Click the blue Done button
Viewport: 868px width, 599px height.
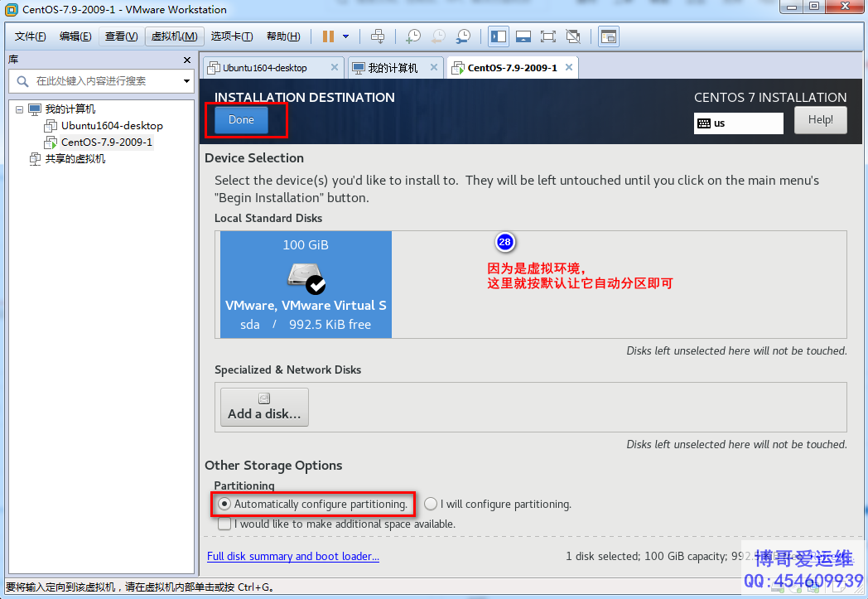click(x=241, y=120)
